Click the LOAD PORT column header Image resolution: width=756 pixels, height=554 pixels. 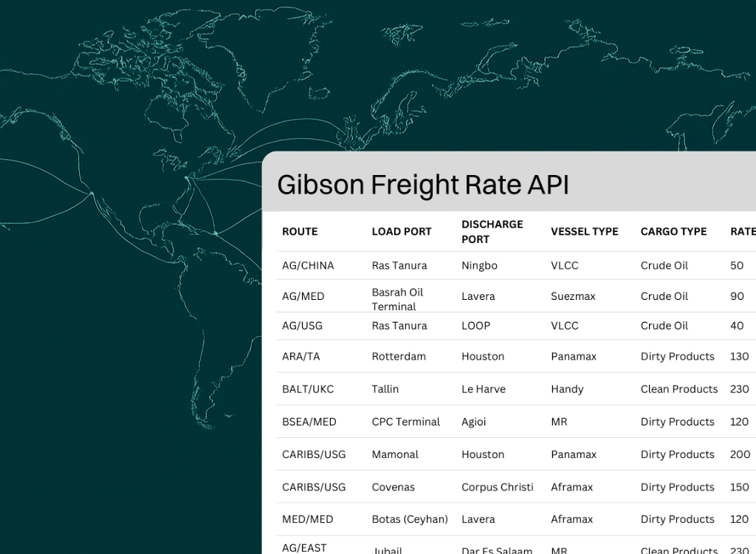tap(402, 231)
